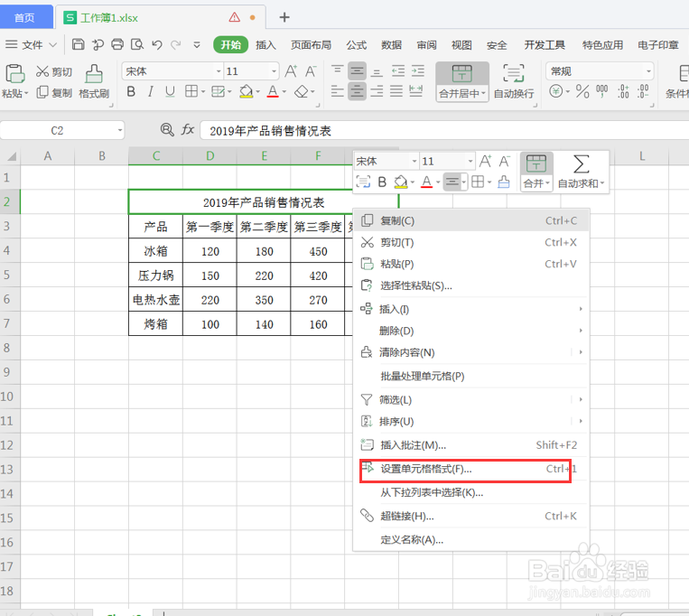Click the Copy (复制) button in ribbon
Image resolution: width=689 pixels, height=616 pixels.
pos(54,92)
